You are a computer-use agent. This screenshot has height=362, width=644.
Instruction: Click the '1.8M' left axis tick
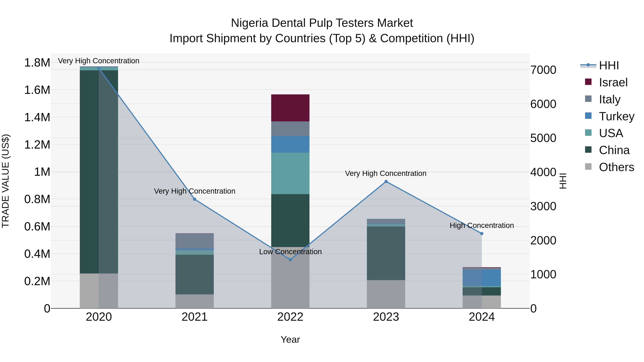point(37,62)
